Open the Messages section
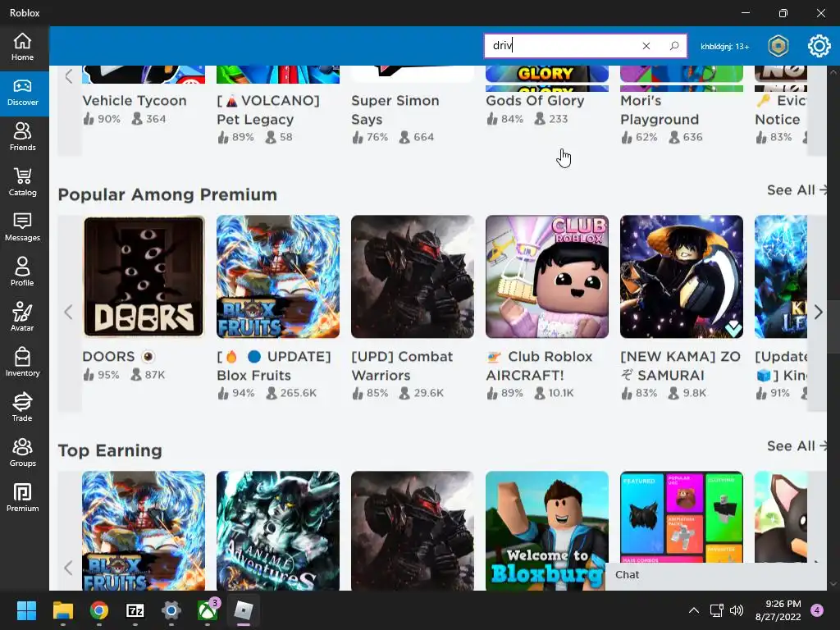Viewport: 840px width, 630px height. click(x=22, y=228)
